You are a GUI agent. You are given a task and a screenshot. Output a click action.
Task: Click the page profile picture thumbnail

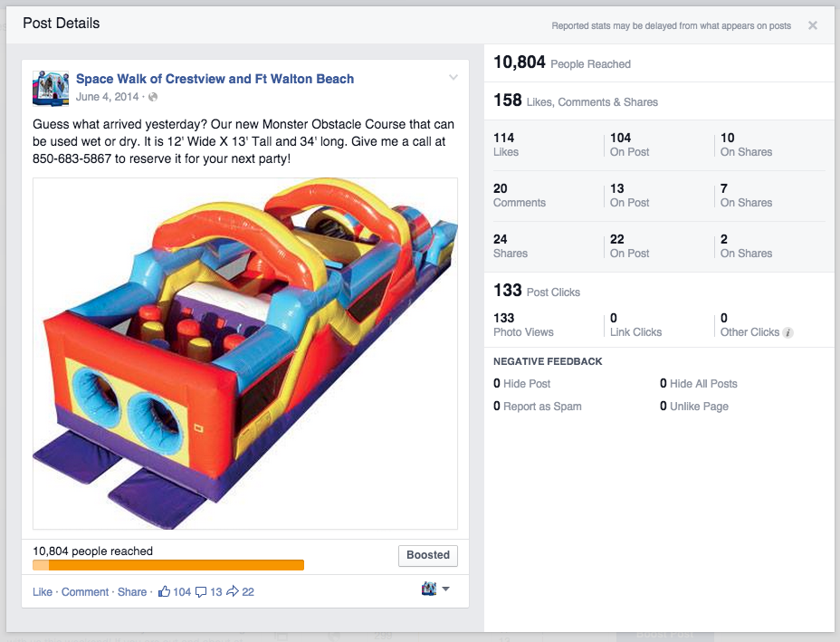51,89
